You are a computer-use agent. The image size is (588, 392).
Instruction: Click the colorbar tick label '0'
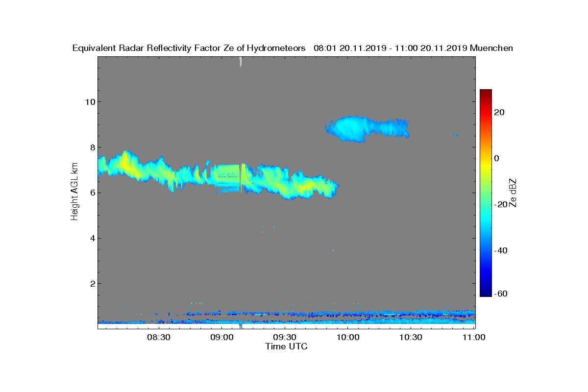497,158
